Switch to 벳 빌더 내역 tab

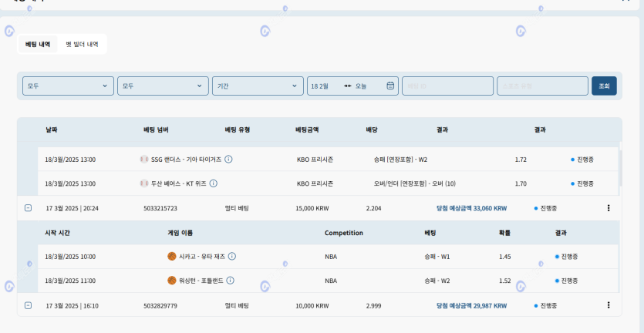[x=82, y=45]
